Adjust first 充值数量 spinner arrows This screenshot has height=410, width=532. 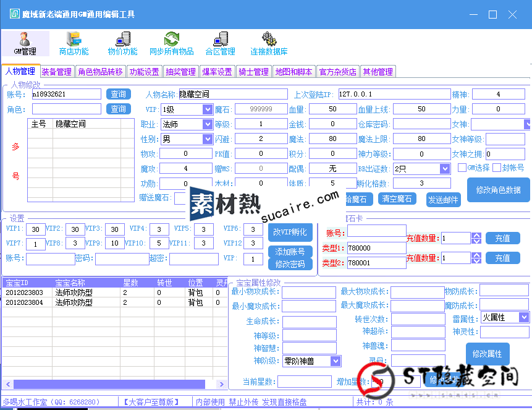(476, 238)
